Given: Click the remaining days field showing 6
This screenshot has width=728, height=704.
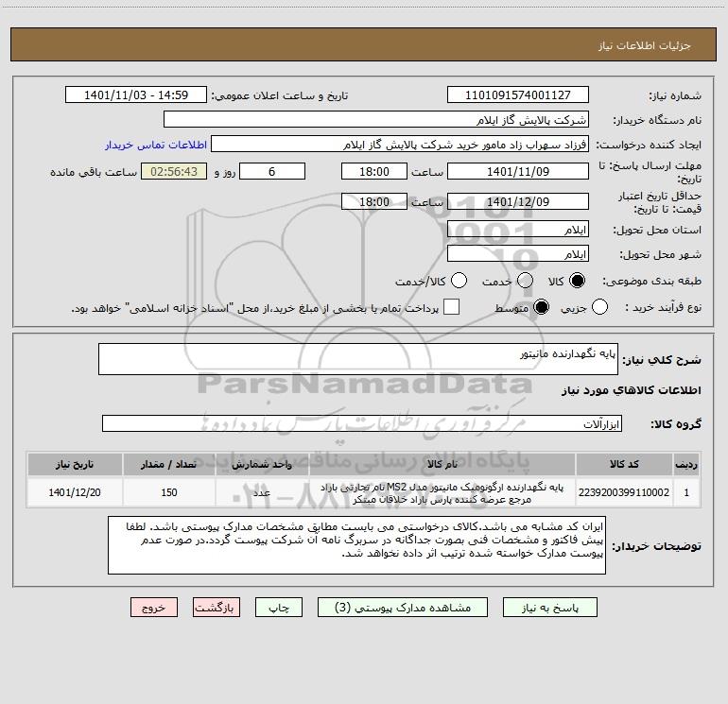Looking at the screenshot, I should click(x=272, y=171).
